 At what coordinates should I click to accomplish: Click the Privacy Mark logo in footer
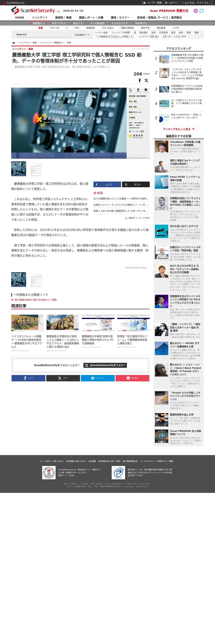click(118, 473)
